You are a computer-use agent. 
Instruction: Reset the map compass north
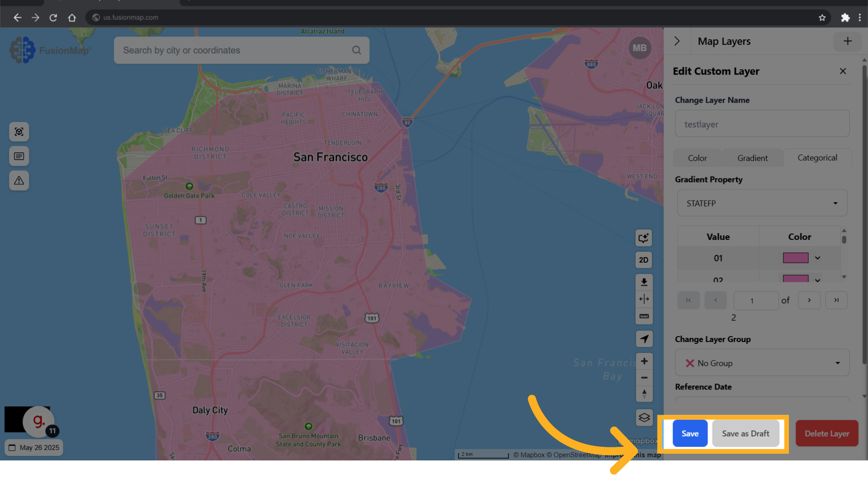(644, 394)
